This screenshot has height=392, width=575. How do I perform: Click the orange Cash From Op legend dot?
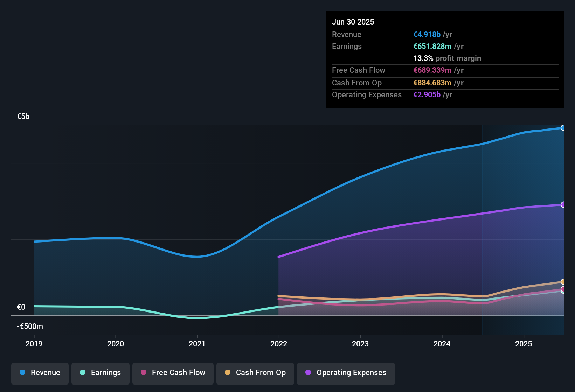click(228, 373)
